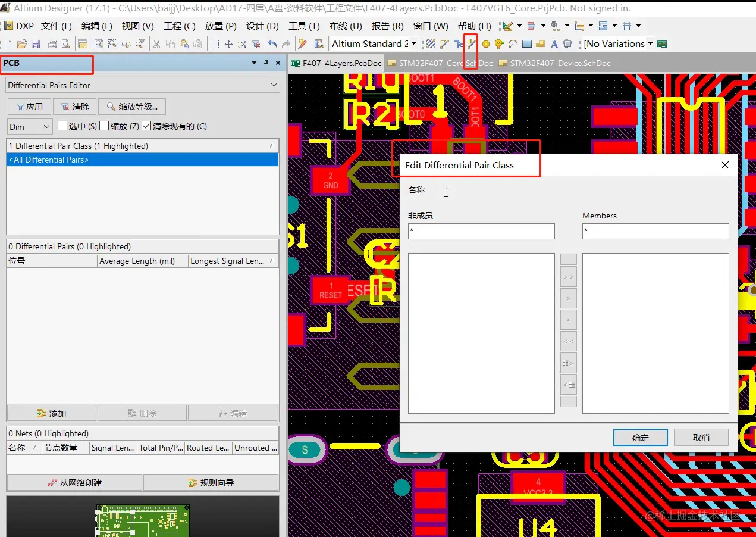This screenshot has height=537, width=756.
Task: Cancel the dialog with 取消
Action: pyautogui.click(x=701, y=438)
